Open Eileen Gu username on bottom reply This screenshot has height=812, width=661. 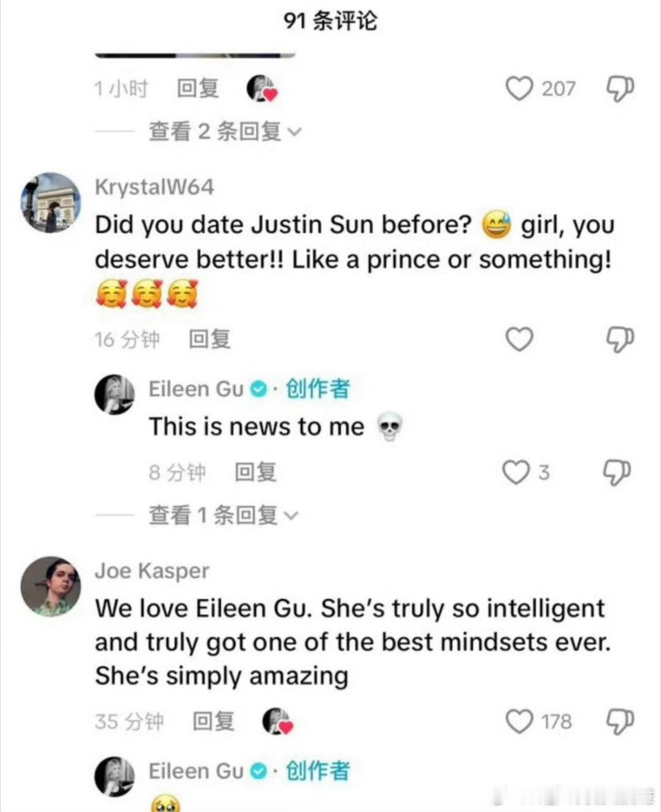pos(196,770)
